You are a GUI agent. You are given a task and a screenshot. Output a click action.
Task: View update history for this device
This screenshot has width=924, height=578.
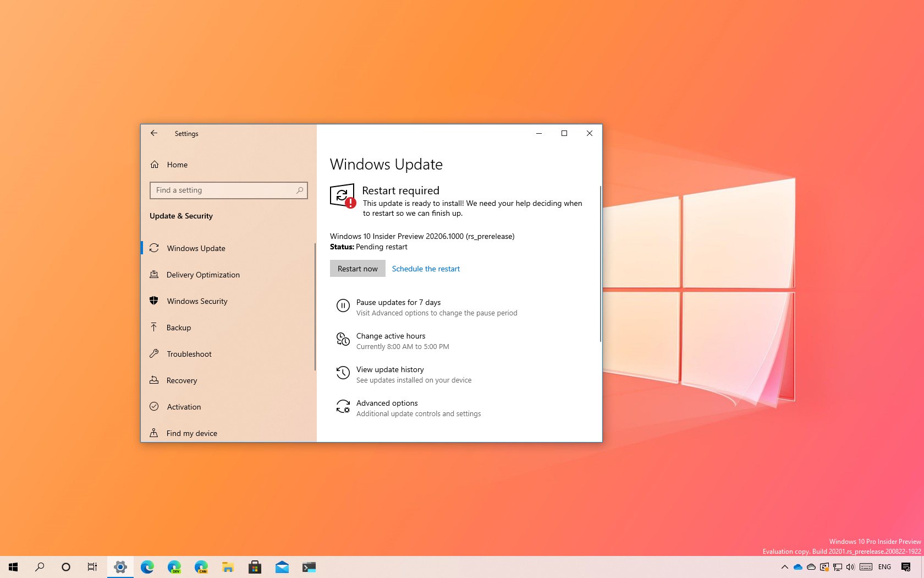[390, 369]
